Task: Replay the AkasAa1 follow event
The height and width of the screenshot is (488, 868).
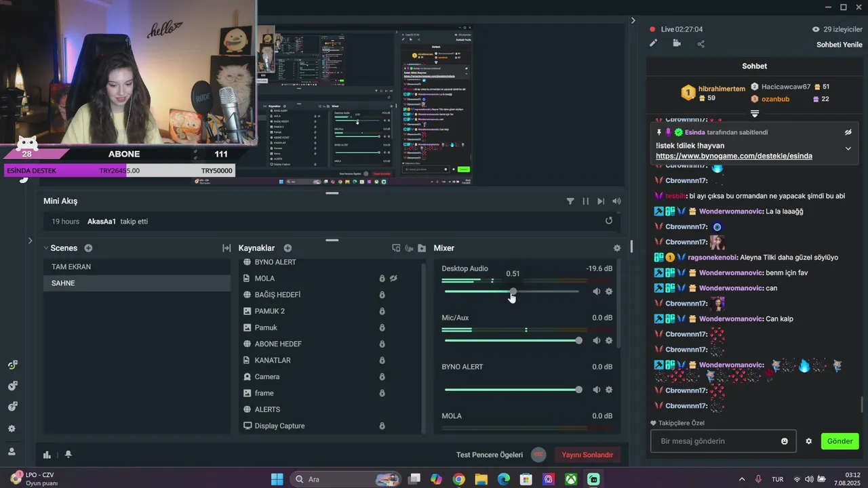Action: (609, 221)
